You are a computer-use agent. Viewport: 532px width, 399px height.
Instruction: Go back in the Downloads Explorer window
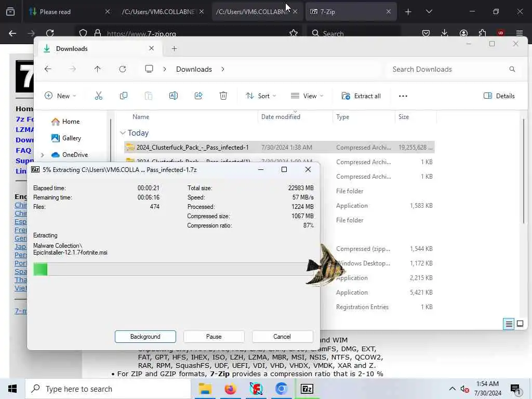(x=48, y=69)
